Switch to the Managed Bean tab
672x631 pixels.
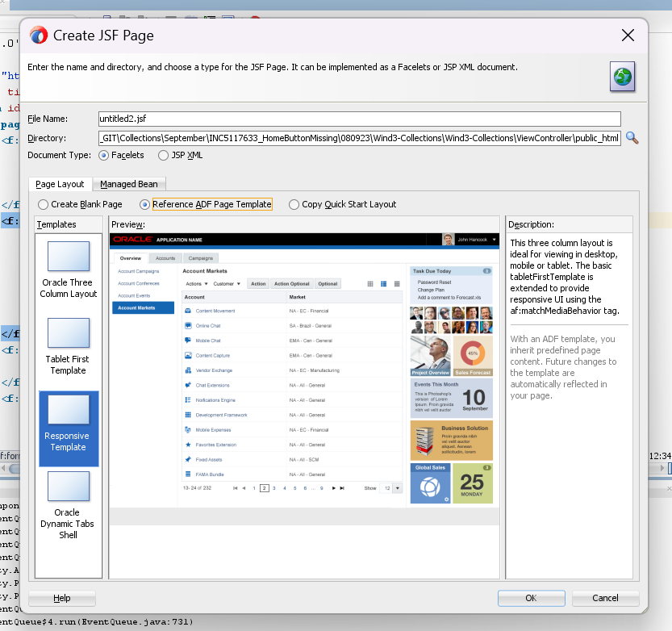point(128,184)
